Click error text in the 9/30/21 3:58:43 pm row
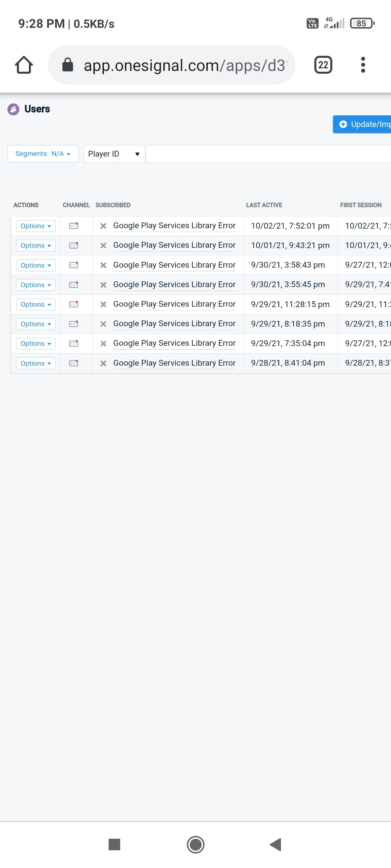This screenshot has width=391, height=868. pyautogui.click(x=175, y=265)
